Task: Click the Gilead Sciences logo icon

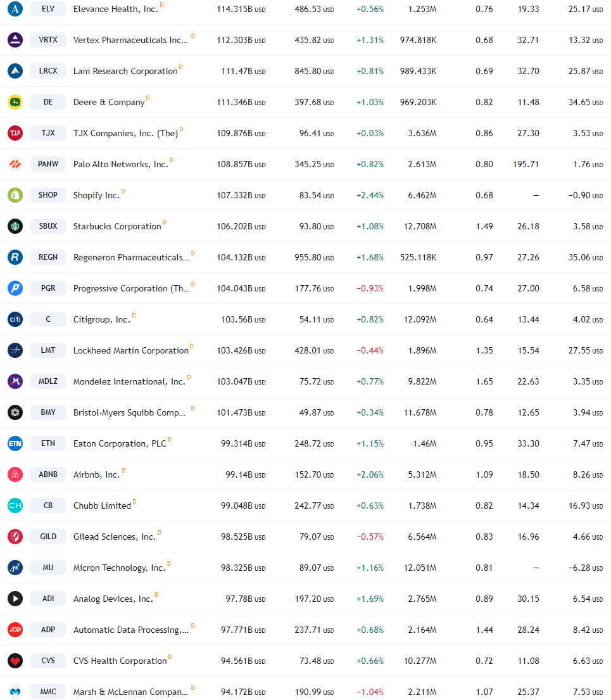Action: pos(15,536)
